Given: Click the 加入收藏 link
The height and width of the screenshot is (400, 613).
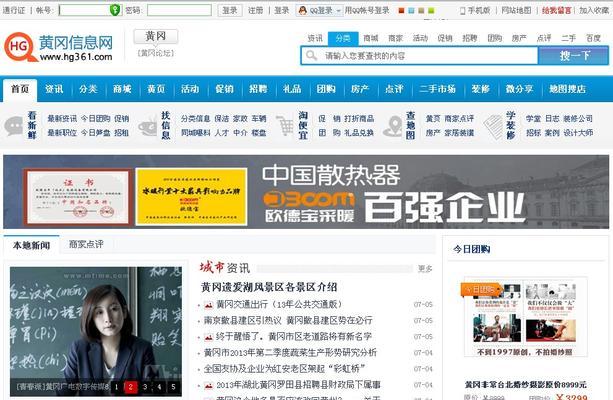Looking at the screenshot, I should pyautogui.click(x=594, y=11).
